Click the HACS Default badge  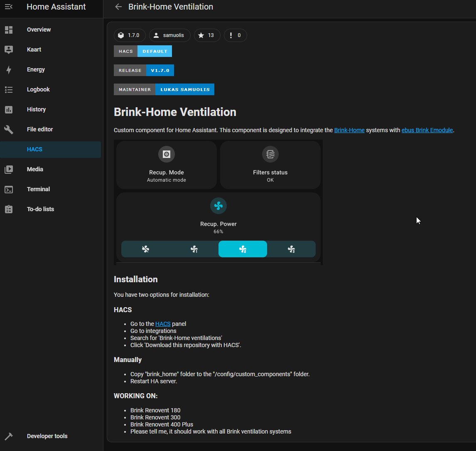pyautogui.click(x=143, y=51)
